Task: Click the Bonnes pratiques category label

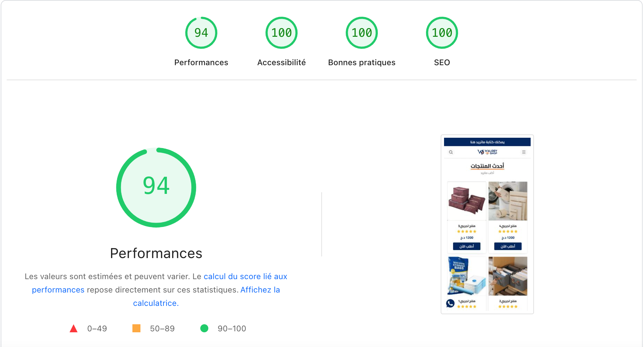Action: [x=362, y=63]
